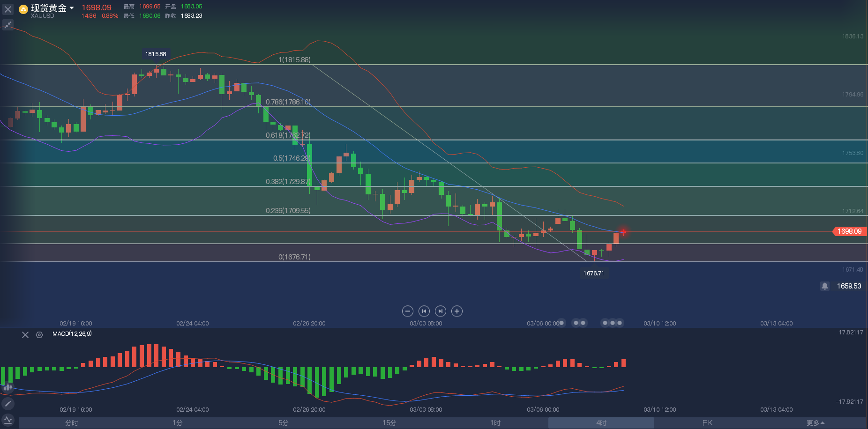This screenshot has height=429, width=868.
Task: Jump to next chart period
Action: point(441,311)
